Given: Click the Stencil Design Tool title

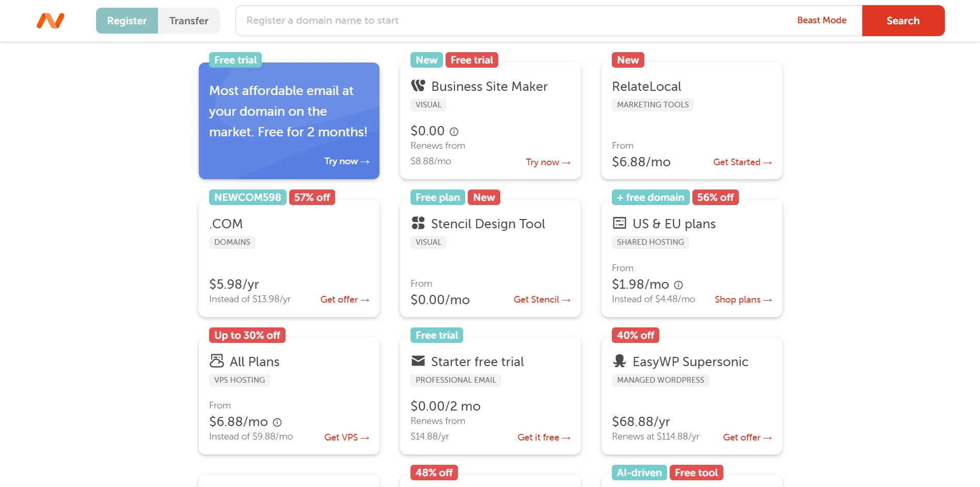Looking at the screenshot, I should click(488, 224).
